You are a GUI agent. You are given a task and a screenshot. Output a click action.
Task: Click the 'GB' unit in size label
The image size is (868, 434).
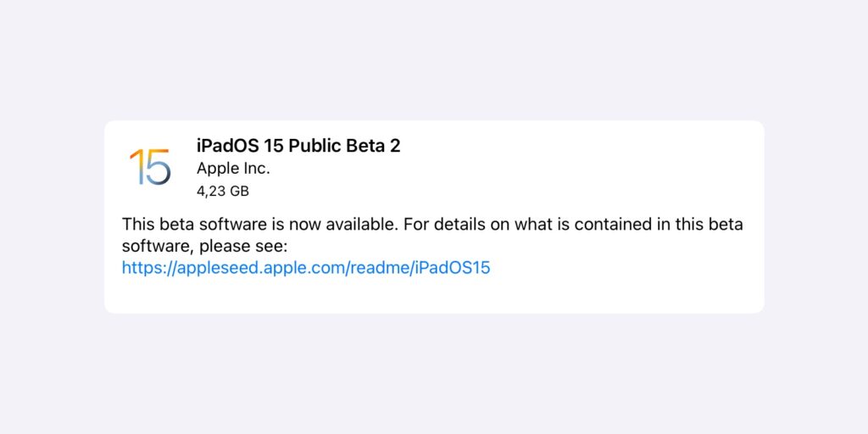(x=238, y=191)
